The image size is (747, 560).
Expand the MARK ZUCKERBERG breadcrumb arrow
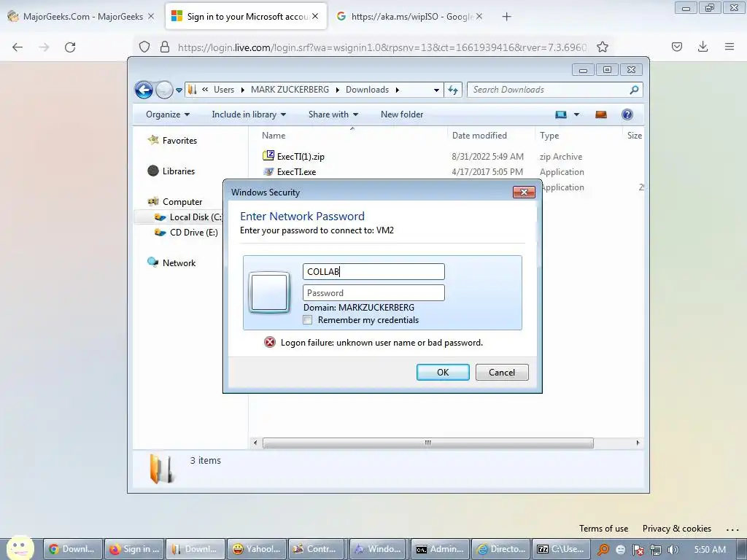[337, 90]
